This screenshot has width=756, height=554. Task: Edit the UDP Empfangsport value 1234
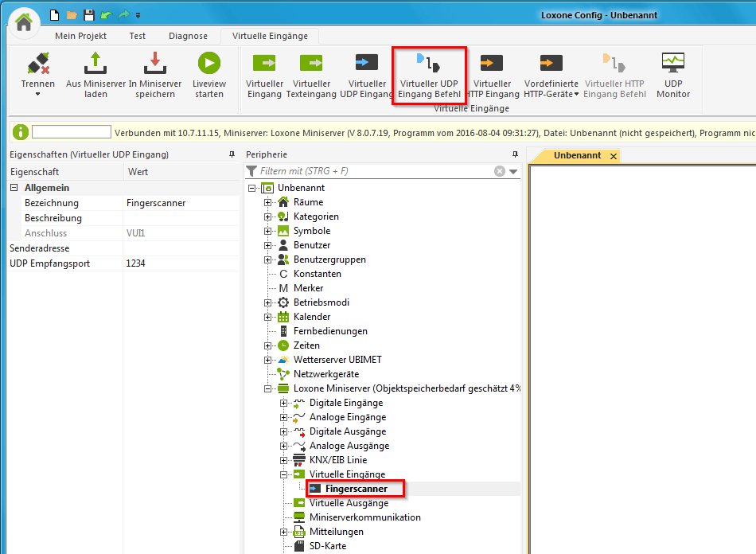181,263
